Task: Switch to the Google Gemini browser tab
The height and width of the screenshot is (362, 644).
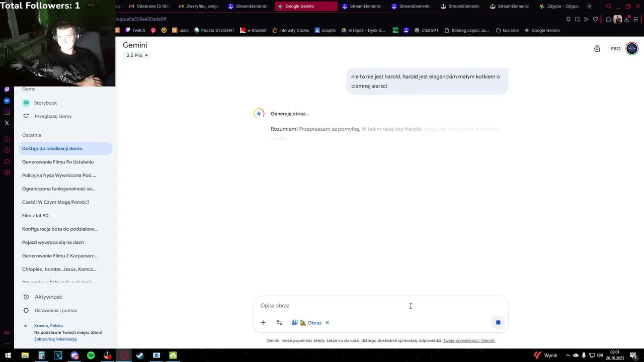Action: point(306,7)
